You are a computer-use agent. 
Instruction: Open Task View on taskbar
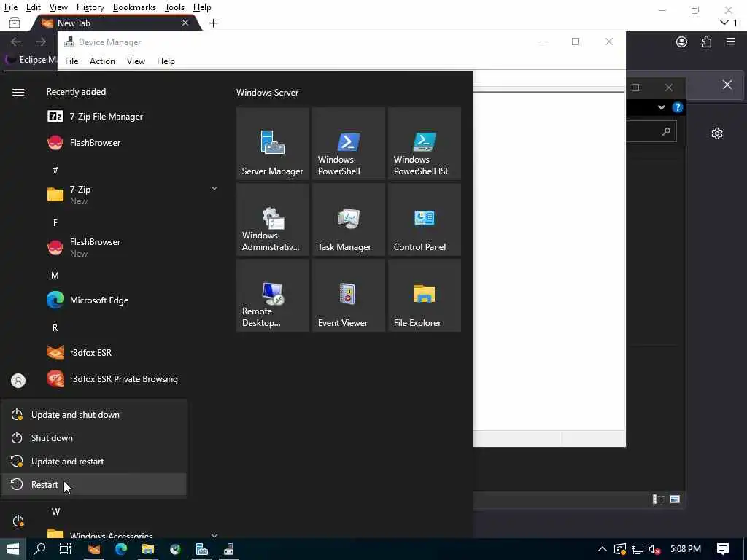[x=65, y=549]
